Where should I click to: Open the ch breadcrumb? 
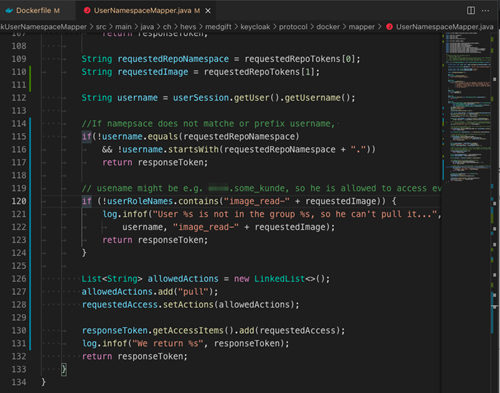point(167,27)
